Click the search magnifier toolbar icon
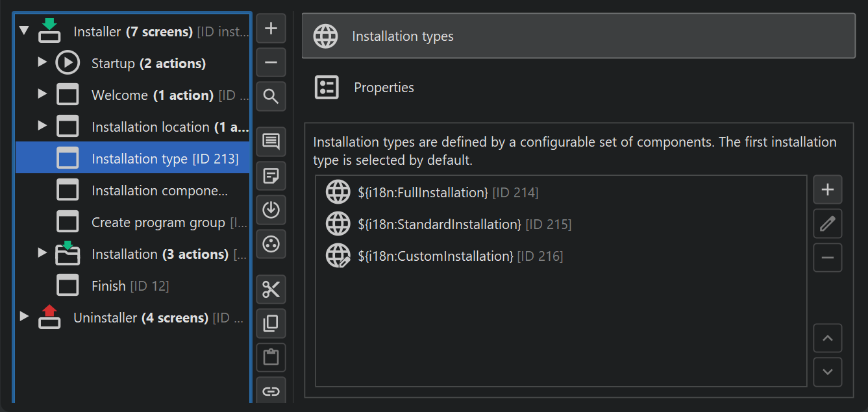The image size is (868, 412). [271, 97]
